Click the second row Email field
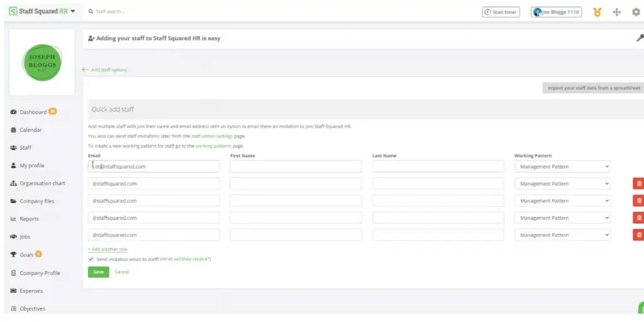The image size is (644, 322). point(153,184)
